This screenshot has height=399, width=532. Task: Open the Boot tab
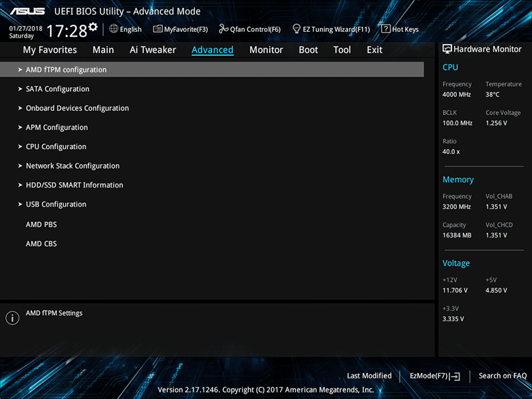pyautogui.click(x=308, y=50)
